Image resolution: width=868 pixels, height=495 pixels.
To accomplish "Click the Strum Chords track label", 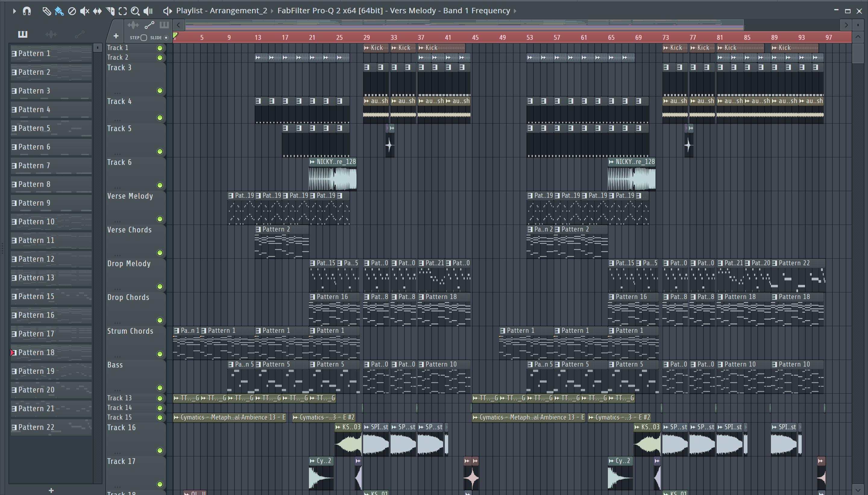I will tap(130, 331).
